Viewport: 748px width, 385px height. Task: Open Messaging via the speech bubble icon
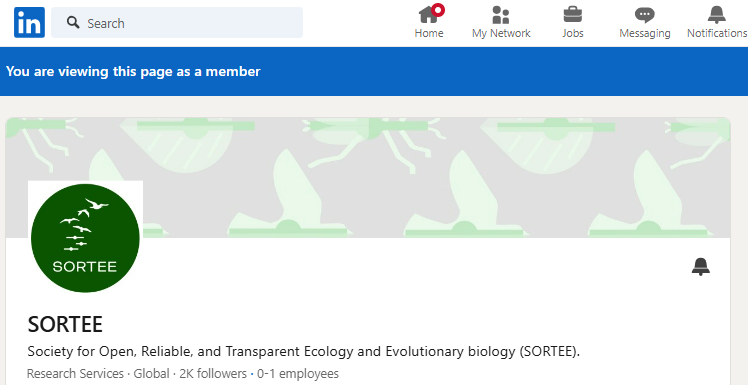[644, 15]
